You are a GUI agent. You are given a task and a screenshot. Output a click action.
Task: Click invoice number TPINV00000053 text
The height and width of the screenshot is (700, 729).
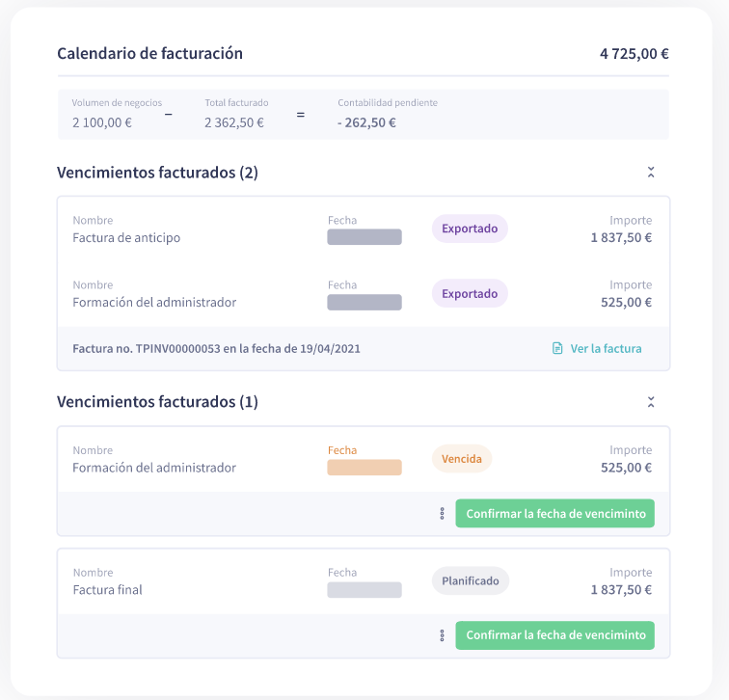(183, 348)
